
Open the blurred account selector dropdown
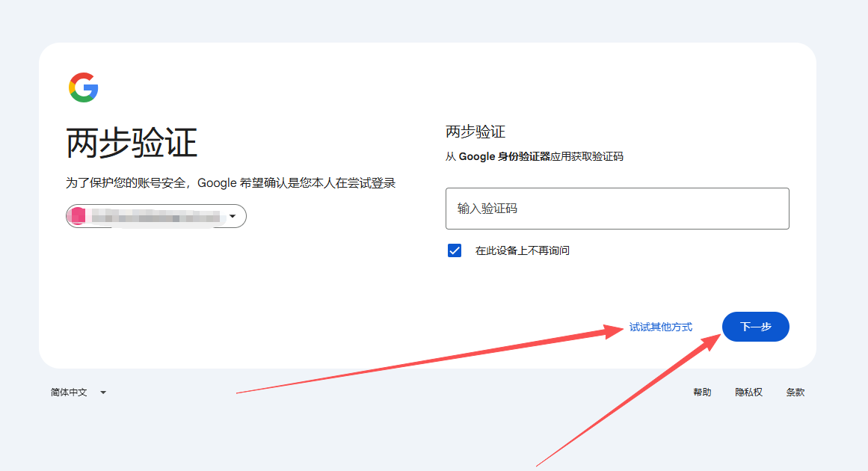pos(156,216)
